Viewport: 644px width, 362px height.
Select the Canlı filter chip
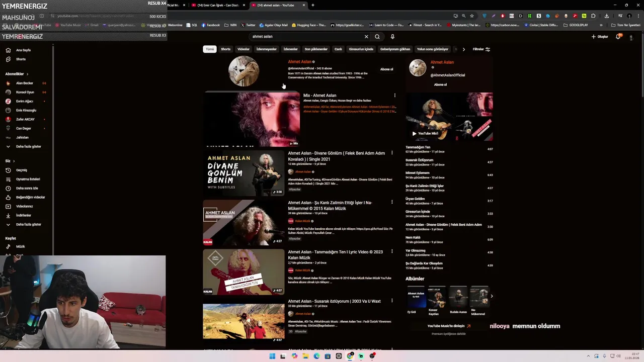(338, 49)
